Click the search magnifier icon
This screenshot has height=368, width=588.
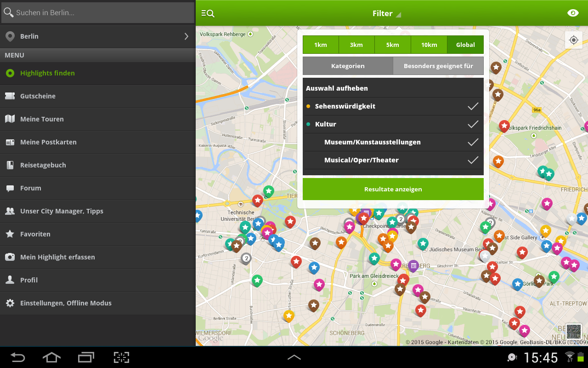pyautogui.click(x=8, y=12)
